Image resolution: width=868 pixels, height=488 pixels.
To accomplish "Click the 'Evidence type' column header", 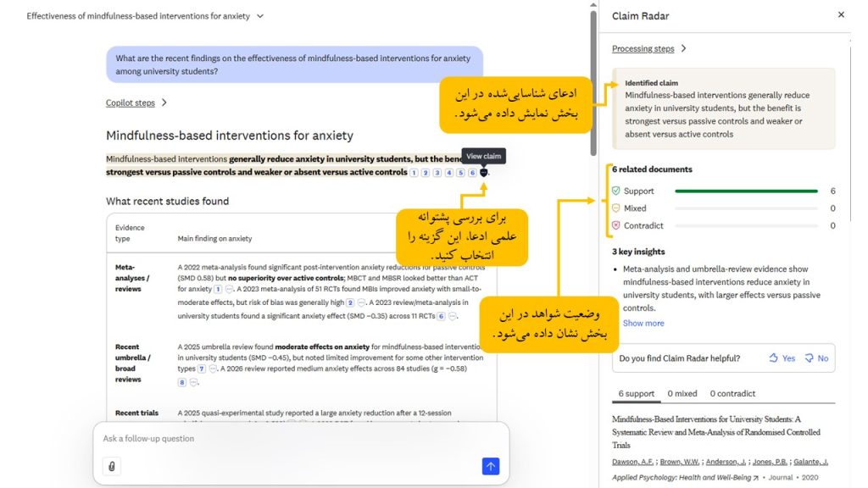I will click(x=130, y=233).
